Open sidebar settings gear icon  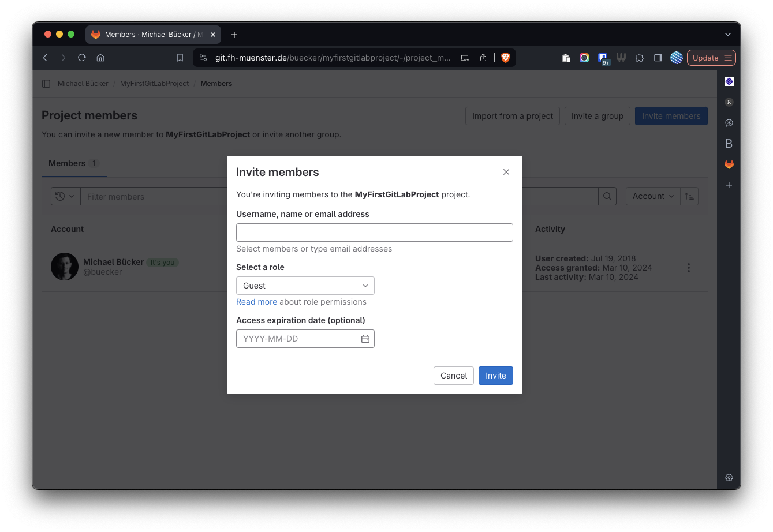729,477
